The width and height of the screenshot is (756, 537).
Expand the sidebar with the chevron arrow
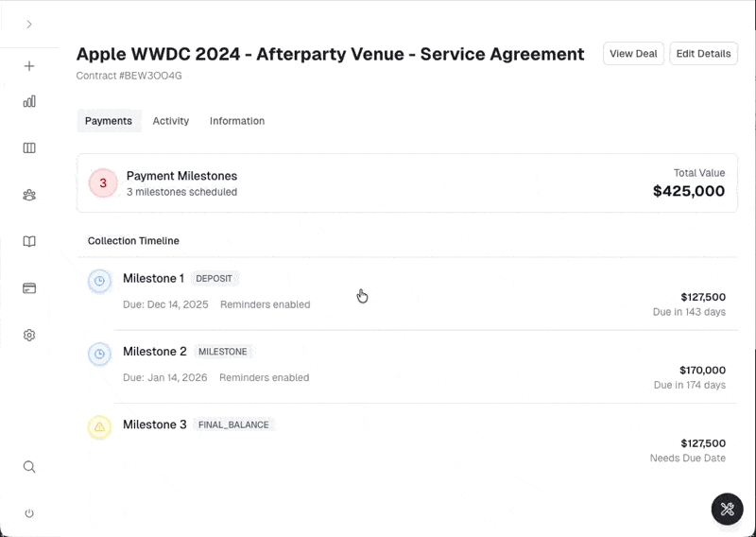click(x=29, y=25)
